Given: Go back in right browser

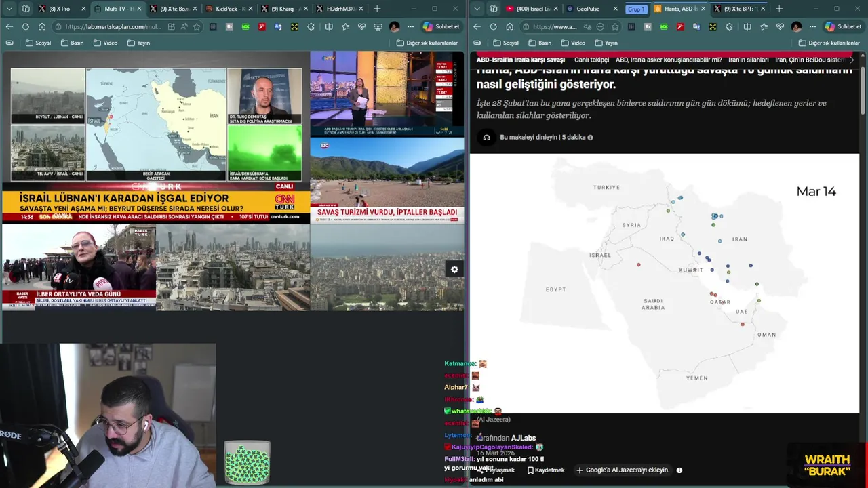Looking at the screenshot, I should pos(477,26).
